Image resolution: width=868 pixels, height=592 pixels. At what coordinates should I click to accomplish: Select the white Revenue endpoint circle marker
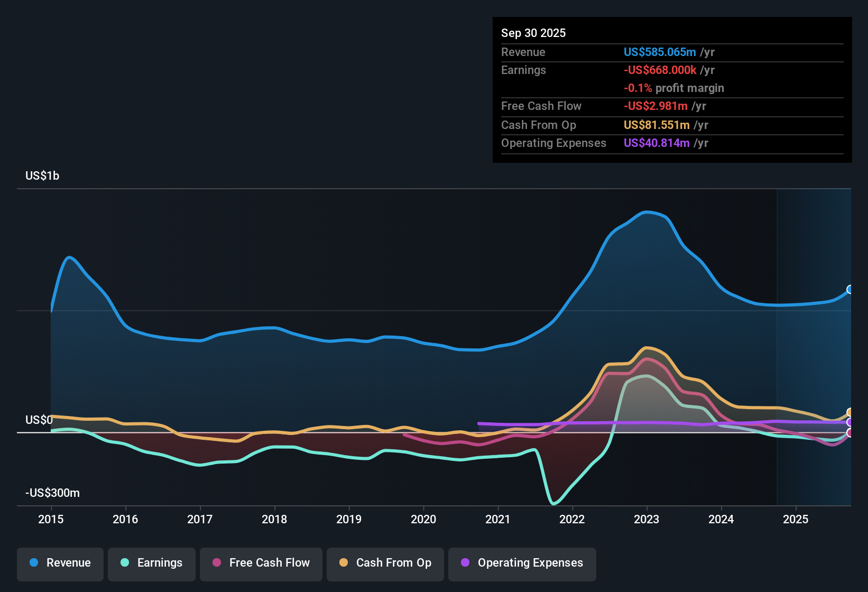(849, 290)
